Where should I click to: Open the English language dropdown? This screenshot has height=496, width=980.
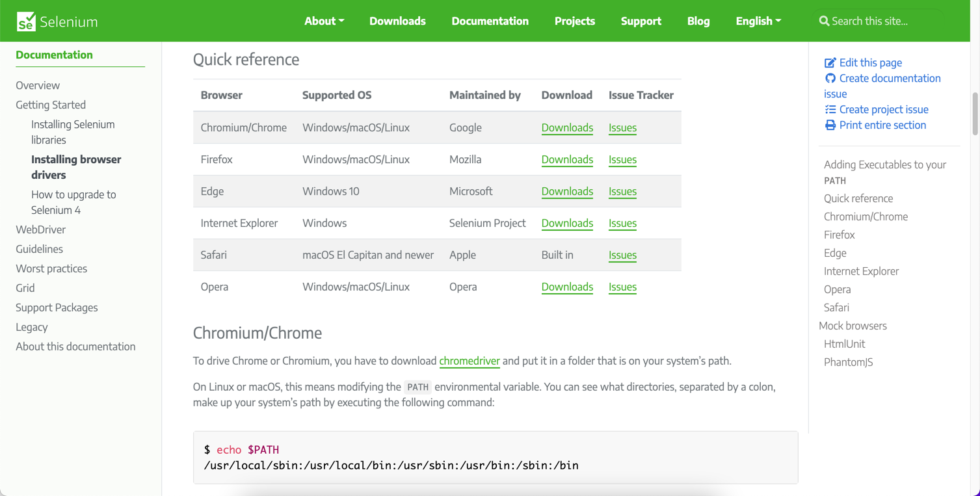click(x=758, y=21)
